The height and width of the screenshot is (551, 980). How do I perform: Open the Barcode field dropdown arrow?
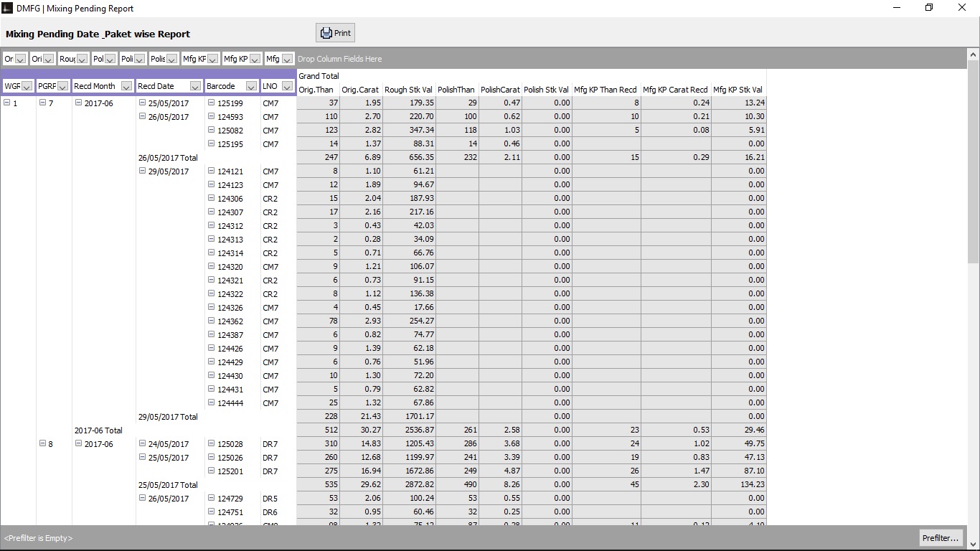tap(251, 86)
